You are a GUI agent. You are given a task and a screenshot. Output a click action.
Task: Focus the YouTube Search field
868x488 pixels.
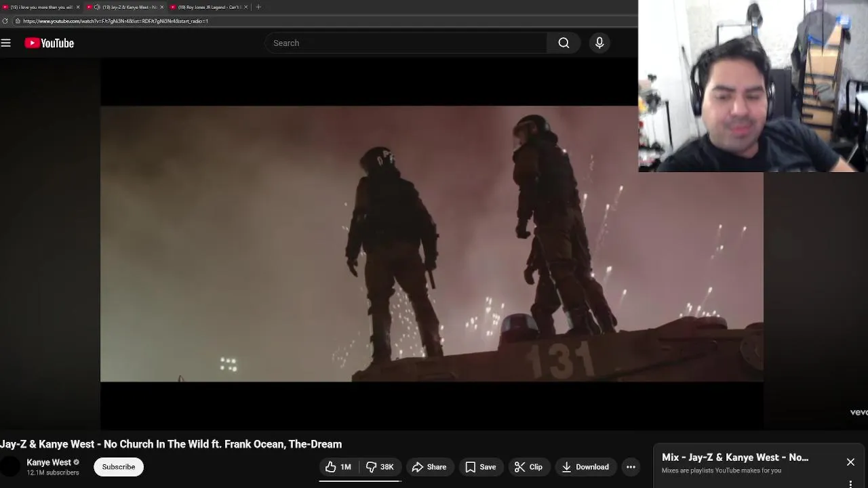406,43
